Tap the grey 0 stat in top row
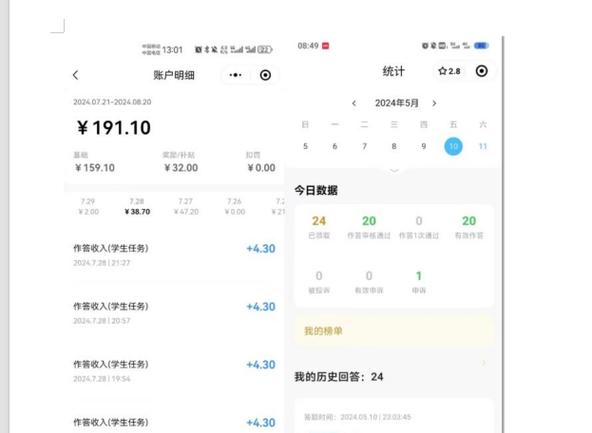This screenshot has height=433, width=592. coord(419,221)
